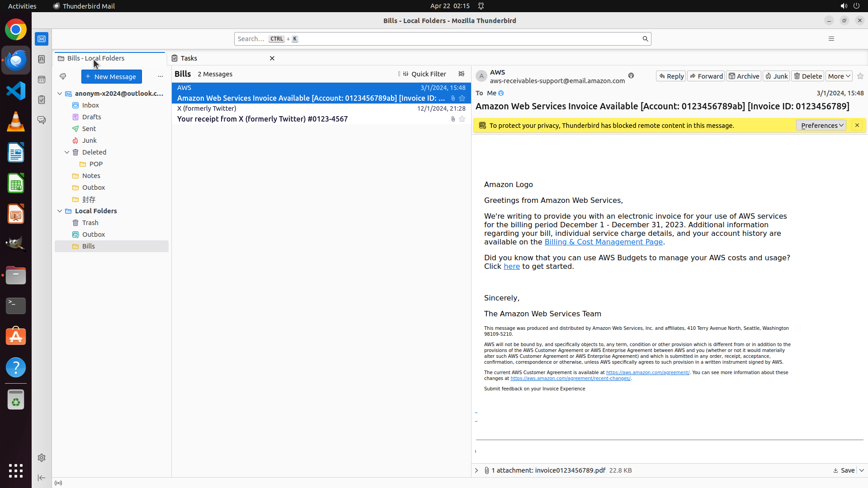The height and width of the screenshot is (488, 868).
Task: Select the Inbox folder
Action: tap(90, 105)
